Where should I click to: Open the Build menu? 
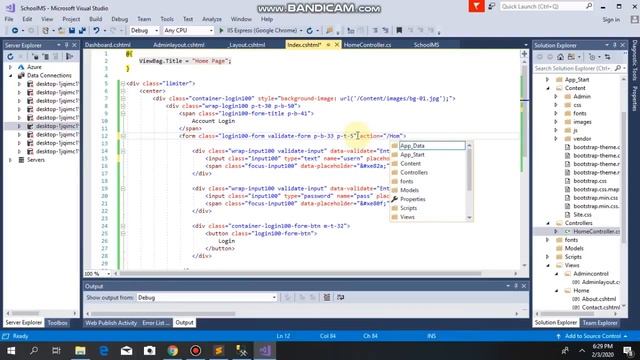pos(96,19)
